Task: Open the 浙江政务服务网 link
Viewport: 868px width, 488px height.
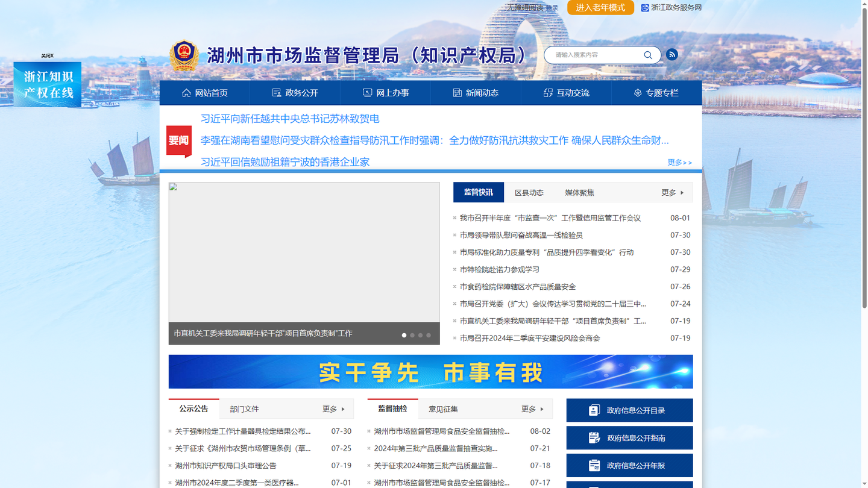Action: point(671,8)
